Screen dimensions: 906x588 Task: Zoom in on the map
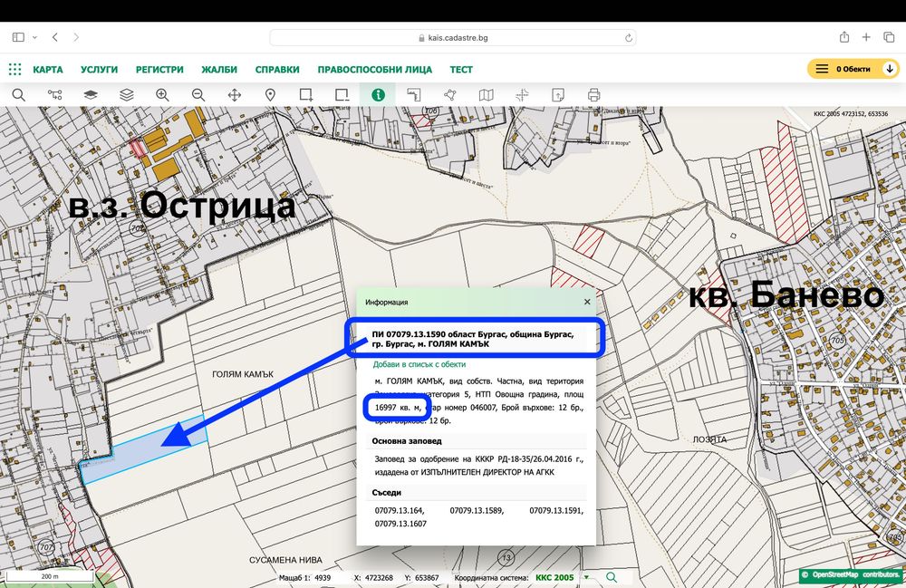162,95
